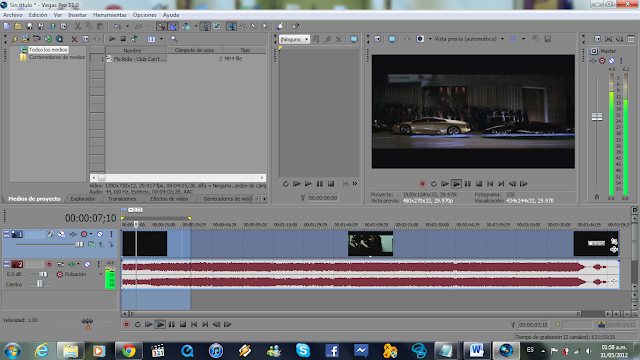Click the Undo arrow icon
This screenshot has width=640, height=360.
(118, 26)
